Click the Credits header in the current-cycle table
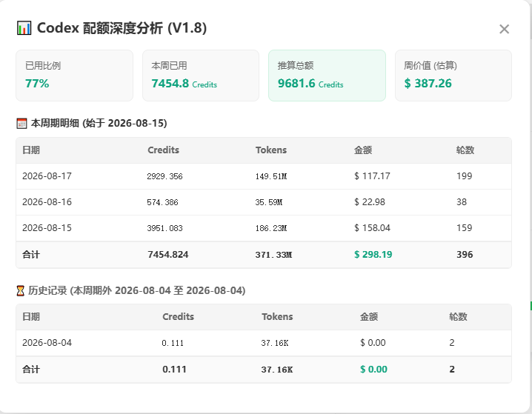The height and width of the screenshot is (414, 532). (163, 150)
